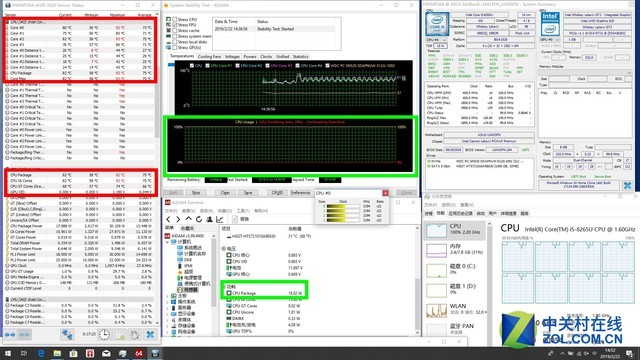Click the user icon in AIDA64 toolbar
The height and width of the screenshot is (360, 640).
(209, 219)
